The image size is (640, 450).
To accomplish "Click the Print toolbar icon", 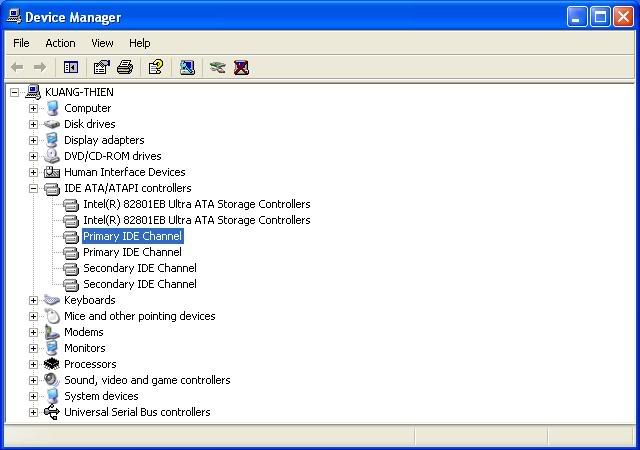I will click(x=125, y=67).
